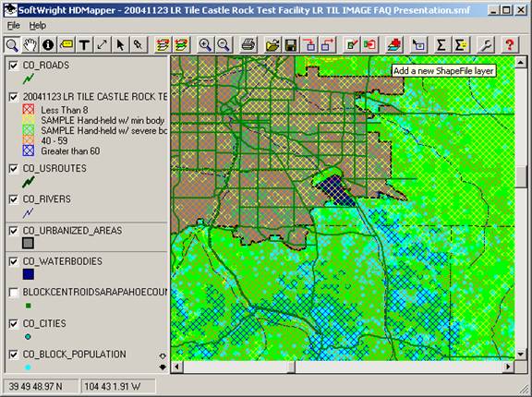
Task: Click the CO_ROADS green line symbol
Action: coord(29,79)
